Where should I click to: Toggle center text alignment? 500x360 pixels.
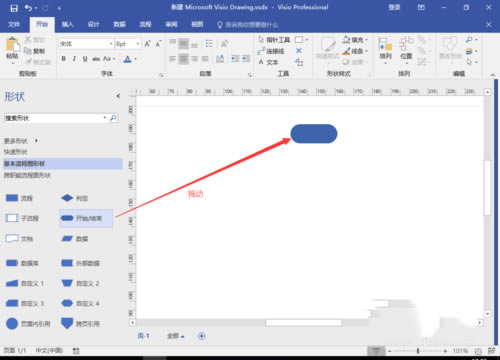(x=183, y=59)
